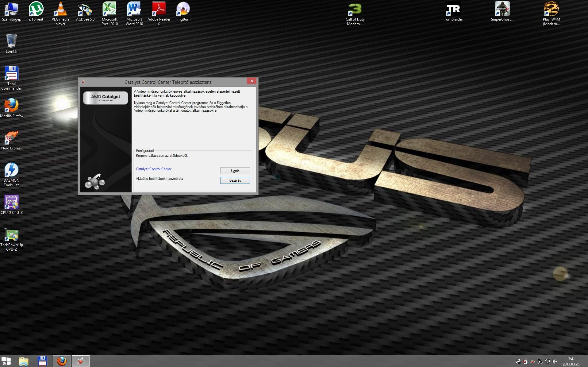Open Total Commander floppy icon in taskbar
The width and height of the screenshot is (588, 367).
click(43, 361)
